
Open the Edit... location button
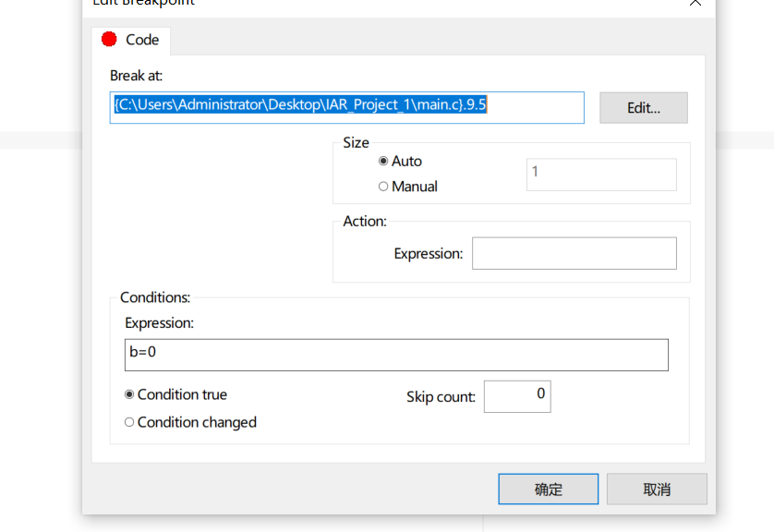pyautogui.click(x=643, y=107)
